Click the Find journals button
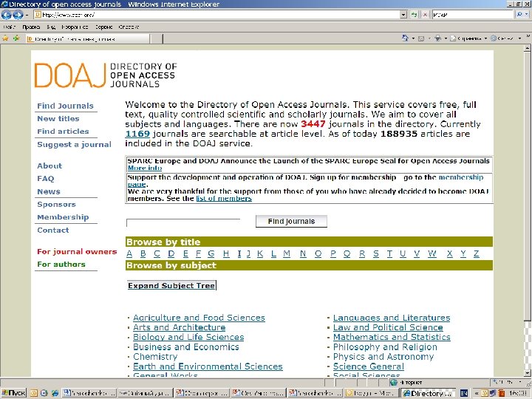Viewport: 532px width, 399px height. coord(291,221)
